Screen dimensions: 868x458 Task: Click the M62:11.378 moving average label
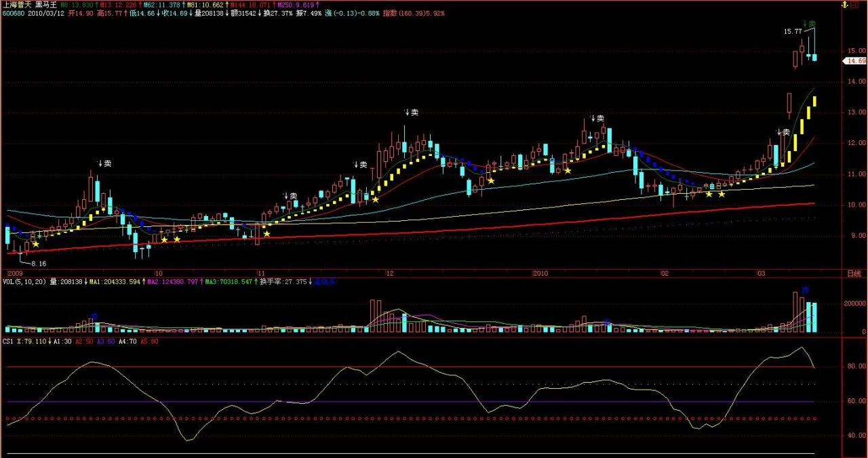pyautogui.click(x=162, y=4)
